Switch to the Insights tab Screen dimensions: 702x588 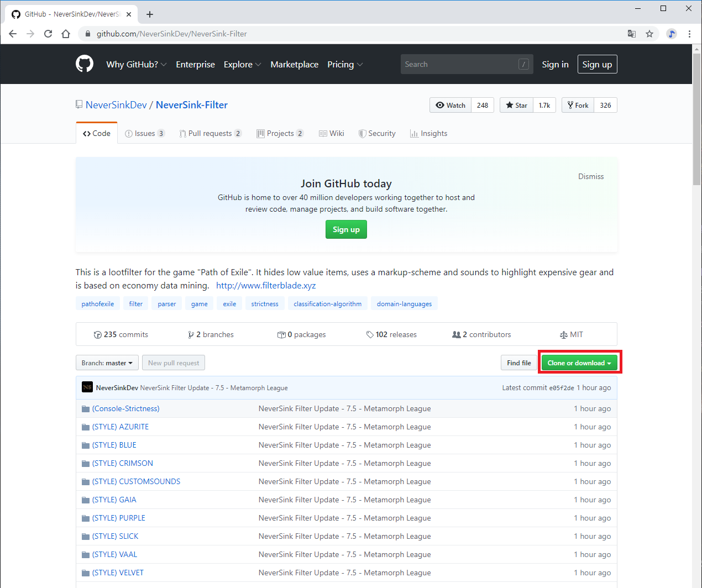coord(429,133)
